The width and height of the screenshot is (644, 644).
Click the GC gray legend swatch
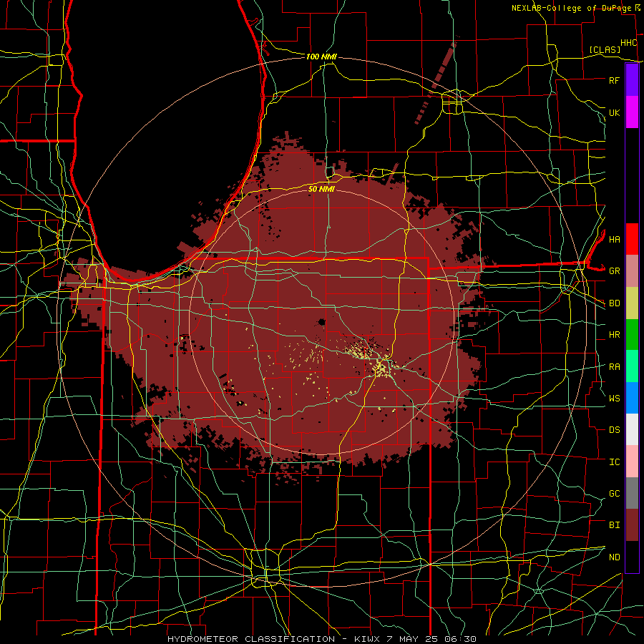(x=632, y=493)
